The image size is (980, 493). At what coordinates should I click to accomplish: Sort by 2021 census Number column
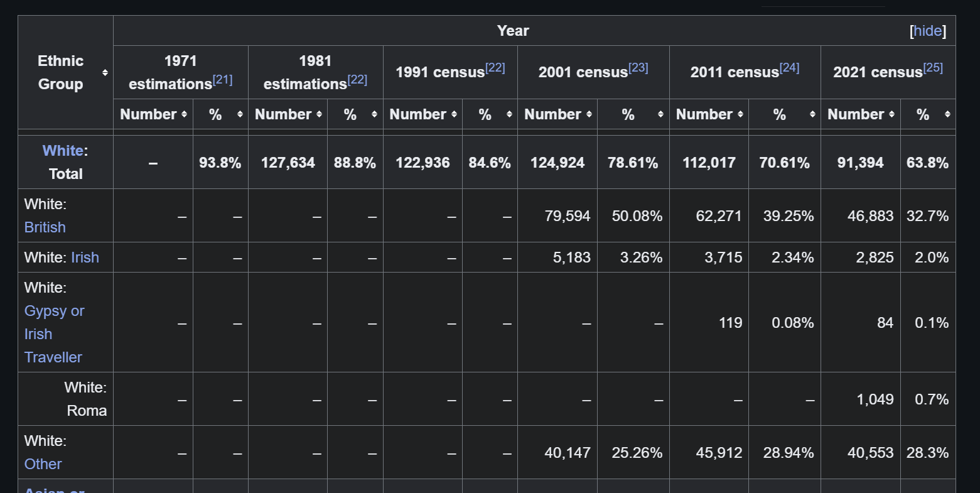(x=891, y=114)
